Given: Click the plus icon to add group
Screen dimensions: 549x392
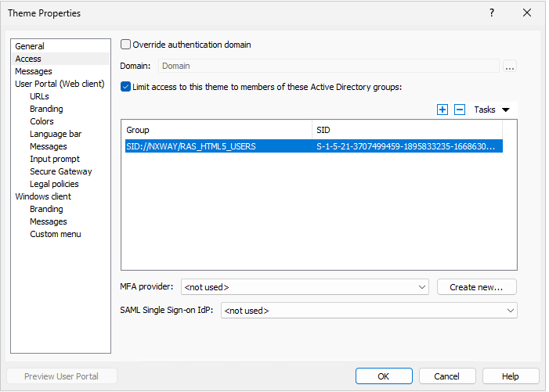Looking at the screenshot, I should (442, 110).
